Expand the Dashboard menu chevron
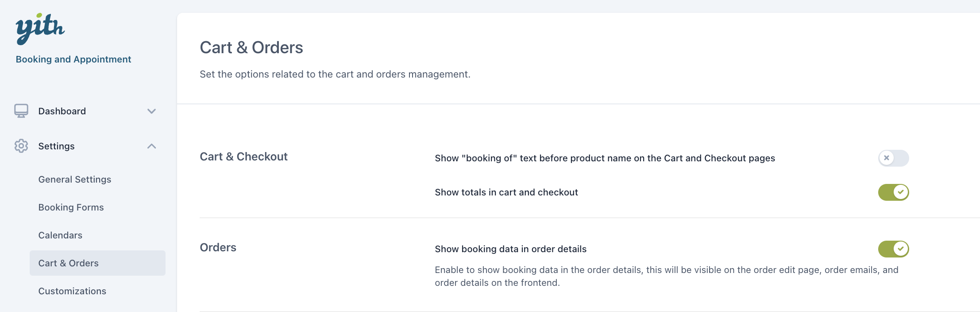Image resolution: width=980 pixels, height=312 pixels. point(151,111)
